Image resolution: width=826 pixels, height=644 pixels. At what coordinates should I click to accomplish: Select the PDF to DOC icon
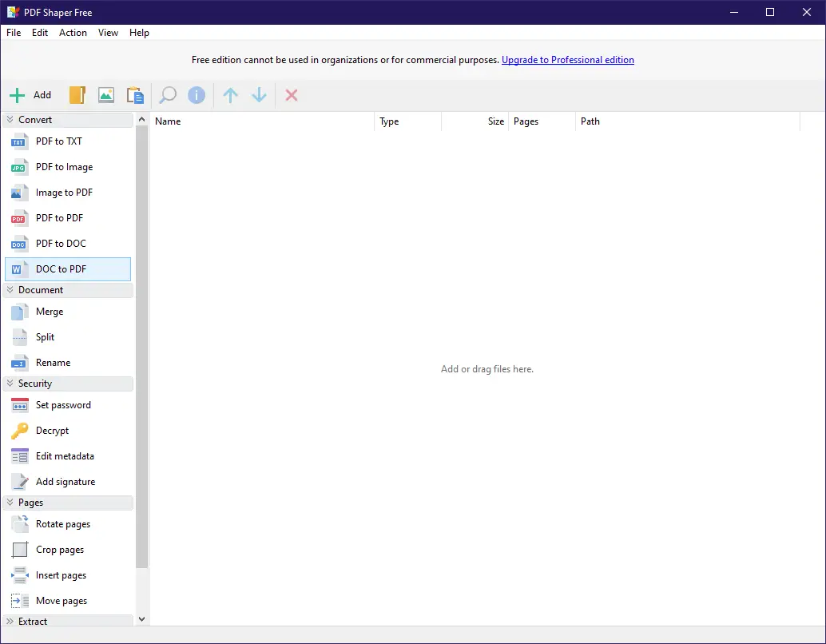(x=19, y=244)
